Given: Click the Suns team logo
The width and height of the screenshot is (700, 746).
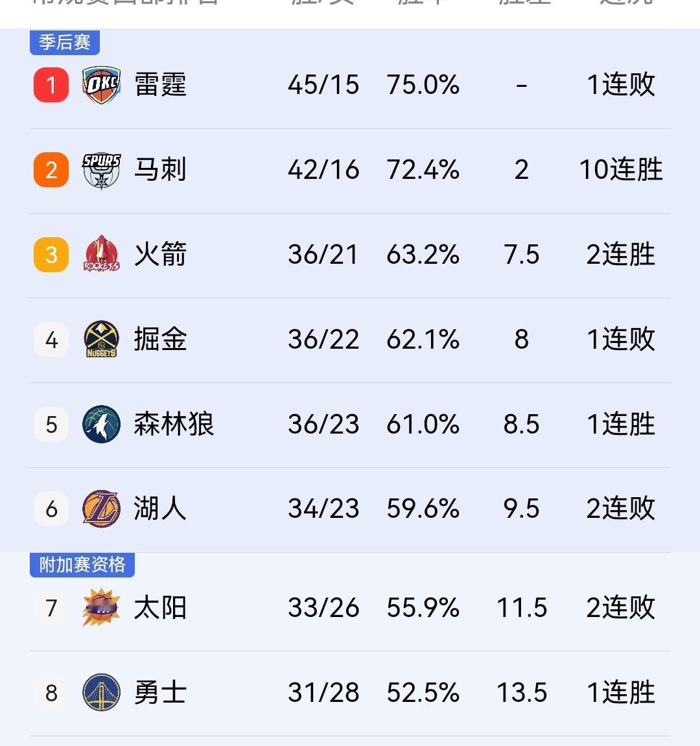Looking at the screenshot, I should click(x=100, y=607).
